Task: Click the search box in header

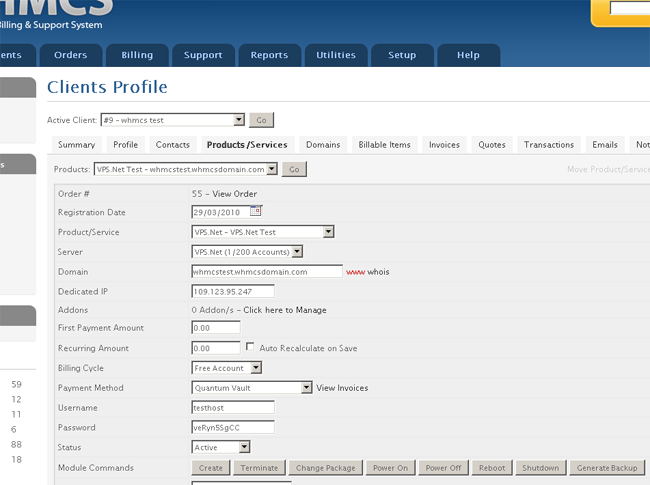Action: coord(630,8)
